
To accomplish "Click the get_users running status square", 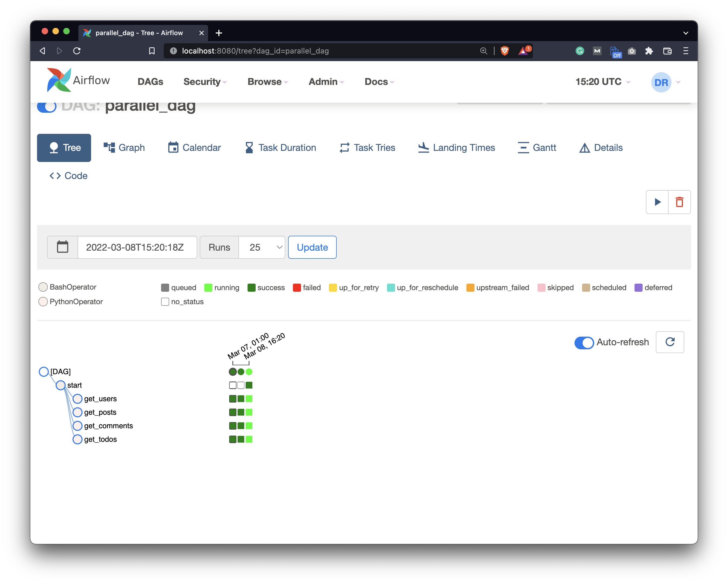I will (249, 399).
